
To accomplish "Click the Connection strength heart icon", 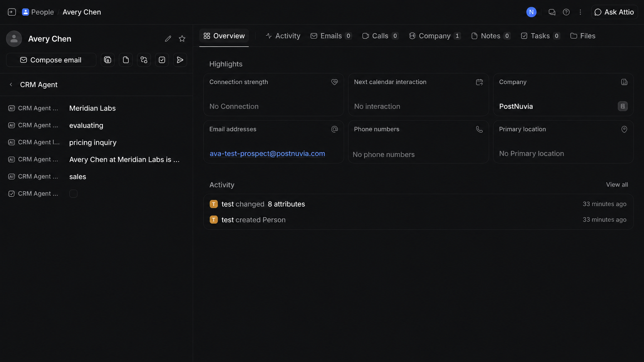I will pyautogui.click(x=334, y=82).
